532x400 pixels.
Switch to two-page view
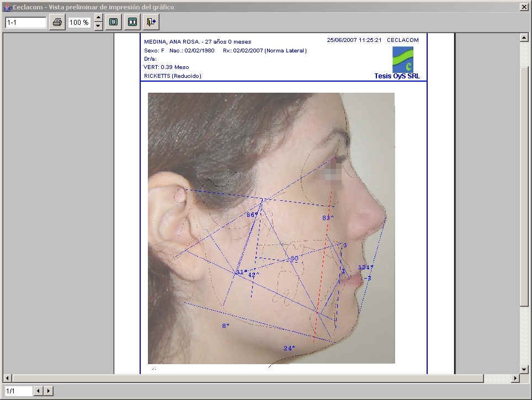pos(132,23)
